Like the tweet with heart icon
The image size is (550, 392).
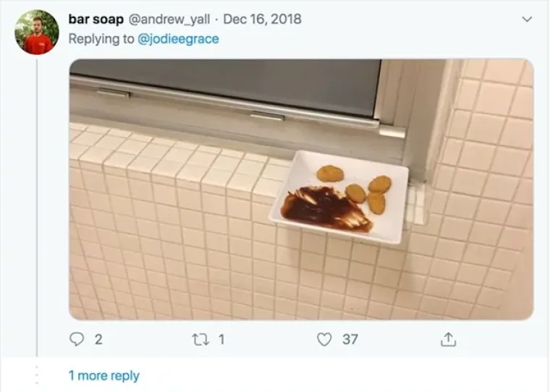pyautogui.click(x=324, y=339)
